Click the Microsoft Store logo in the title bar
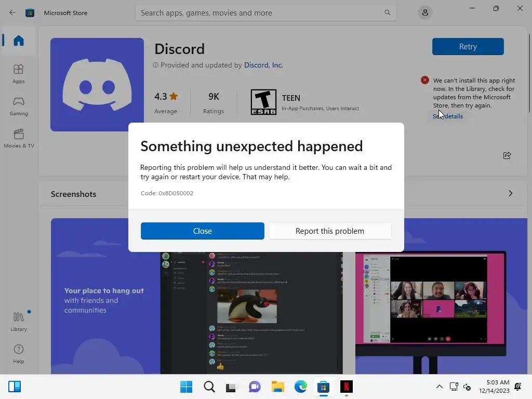This screenshot has height=399, width=532. coord(30,12)
